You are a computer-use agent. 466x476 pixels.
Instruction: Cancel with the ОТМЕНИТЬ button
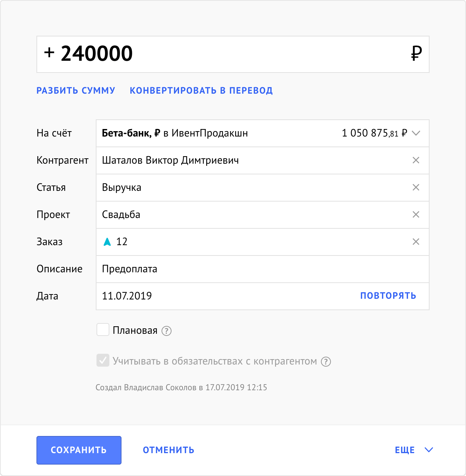(169, 450)
